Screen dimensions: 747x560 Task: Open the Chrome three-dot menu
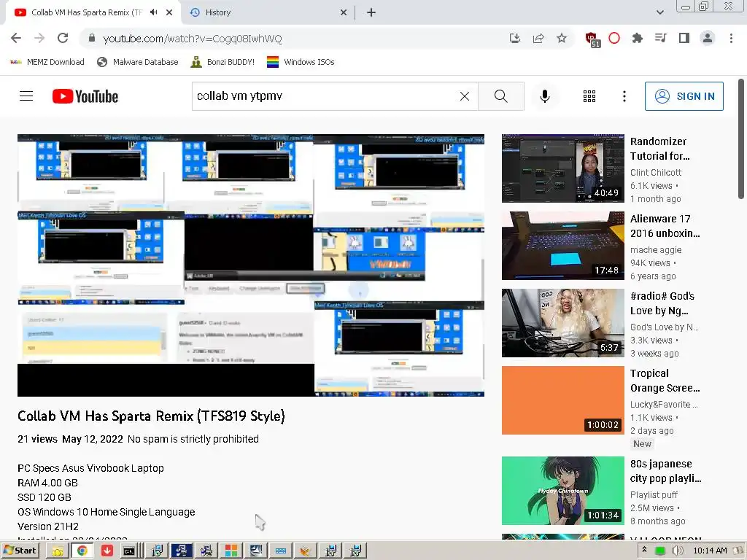pos(731,38)
